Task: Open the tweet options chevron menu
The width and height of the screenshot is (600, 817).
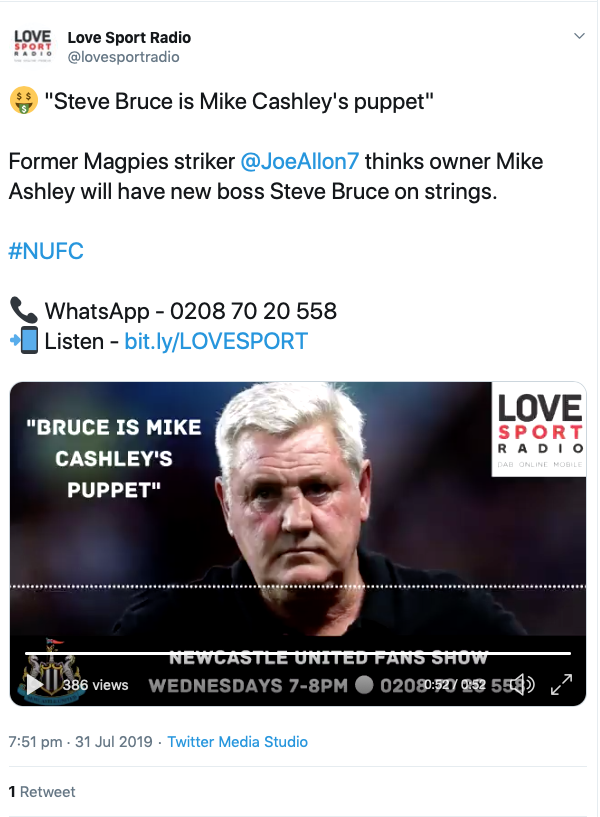Action: pyautogui.click(x=579, y=36)
